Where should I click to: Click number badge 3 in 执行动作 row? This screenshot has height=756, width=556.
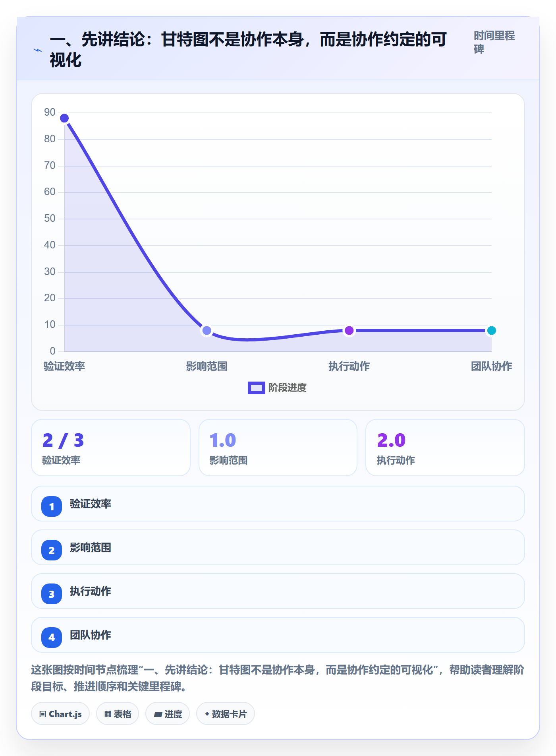[52, 594]
